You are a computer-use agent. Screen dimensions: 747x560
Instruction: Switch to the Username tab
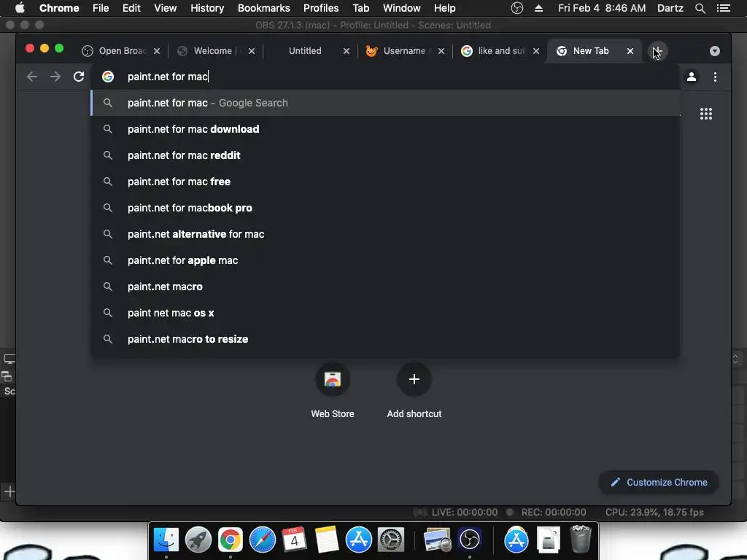404,51
